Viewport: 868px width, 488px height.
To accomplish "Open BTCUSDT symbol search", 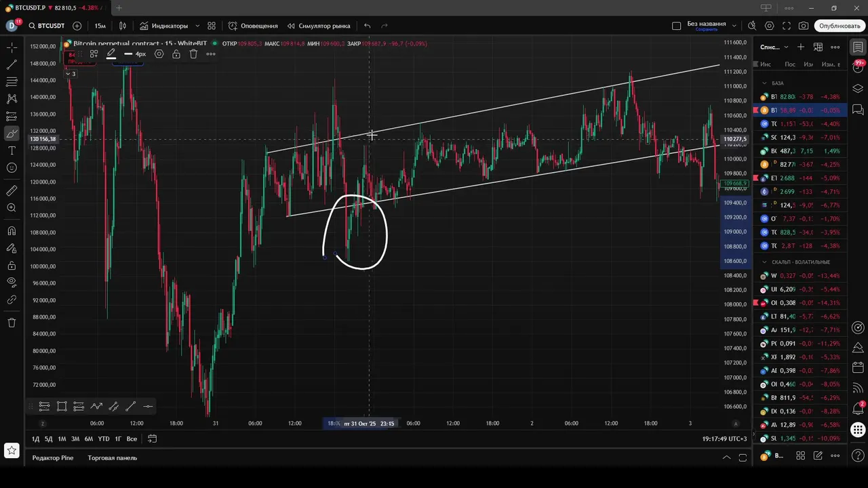I will click(x=47, y=26).
